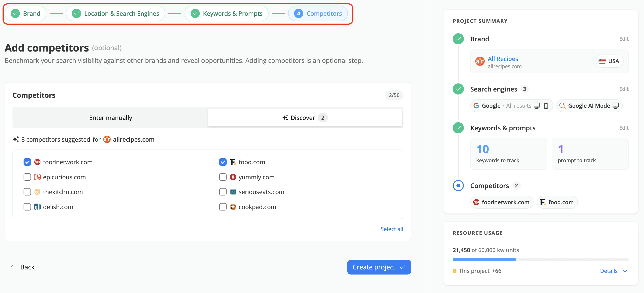Image resolution: width=644 pixels, height=293 pixels.
Task: Click the food.com logo in summary chip
Action: (543, 202)
